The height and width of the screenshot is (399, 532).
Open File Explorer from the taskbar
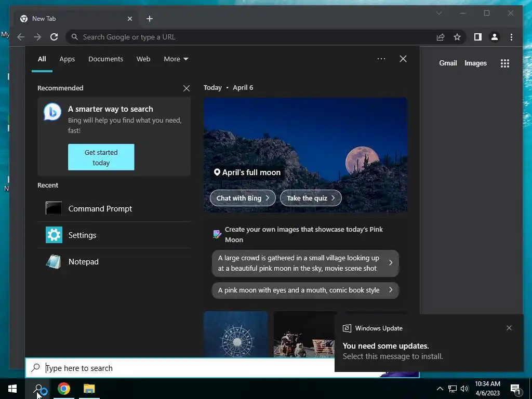tap(89, 389)
